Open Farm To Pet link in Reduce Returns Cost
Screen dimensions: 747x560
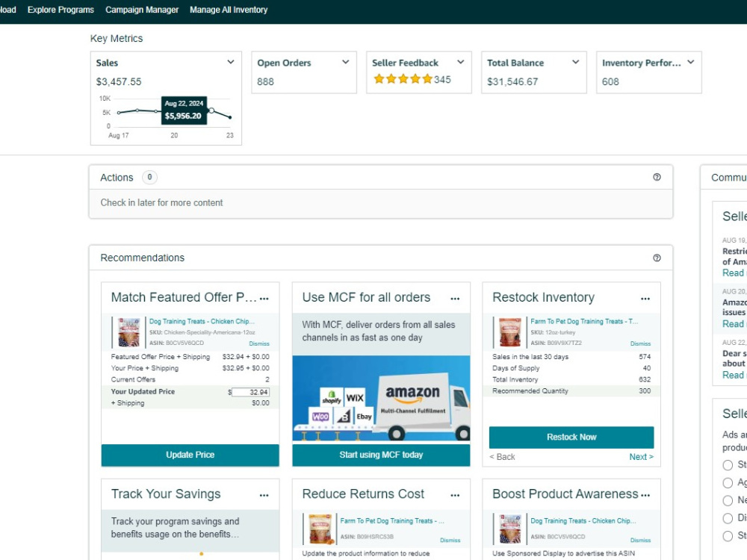tap(392, 521)
